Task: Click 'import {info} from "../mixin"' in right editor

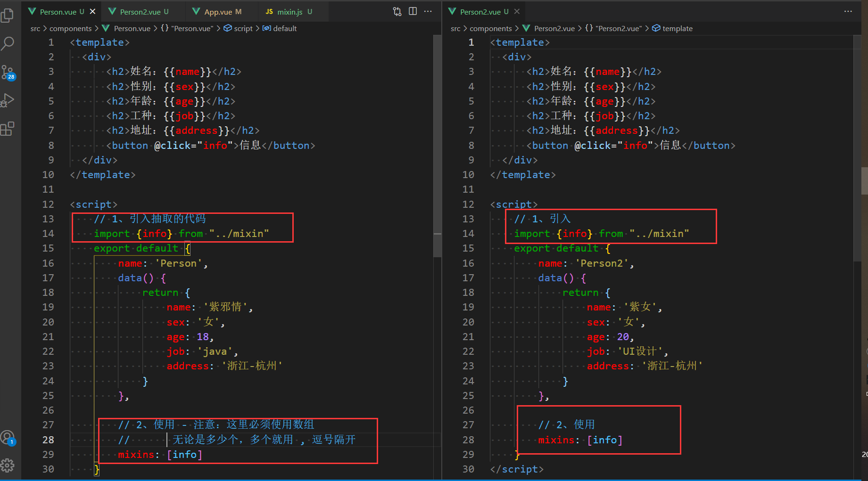Action: [602, 233]
